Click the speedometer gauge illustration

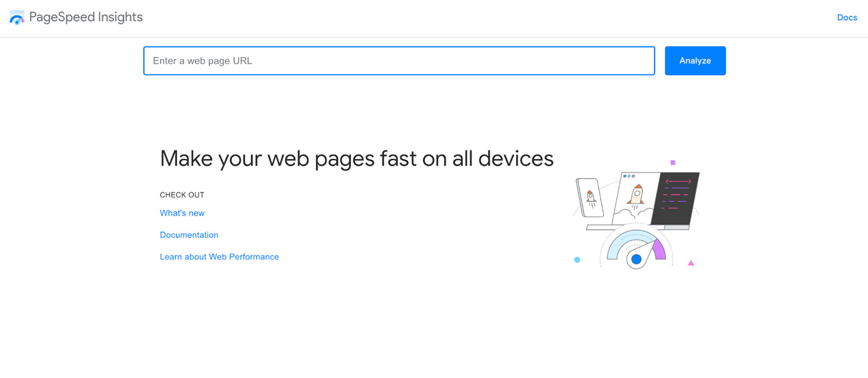[636, 249]
